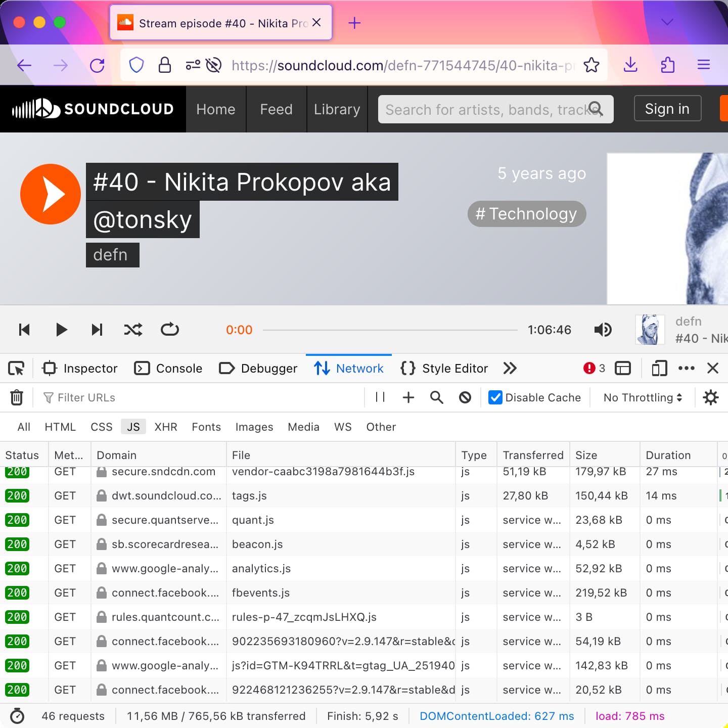
Task: Switch to the Console tab
Action: coord(168,368)
